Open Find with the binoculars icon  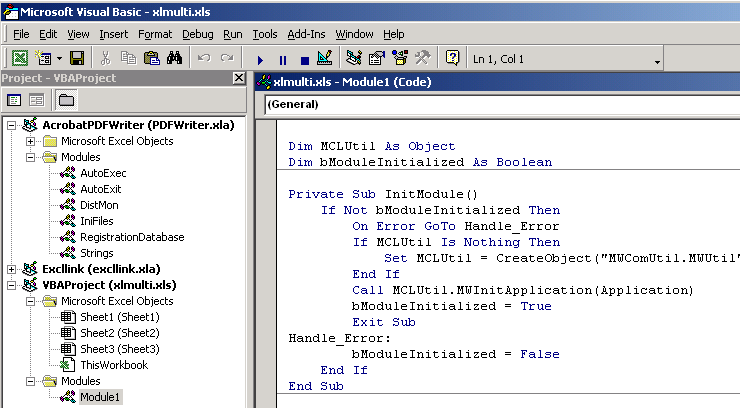coord(174,59)
